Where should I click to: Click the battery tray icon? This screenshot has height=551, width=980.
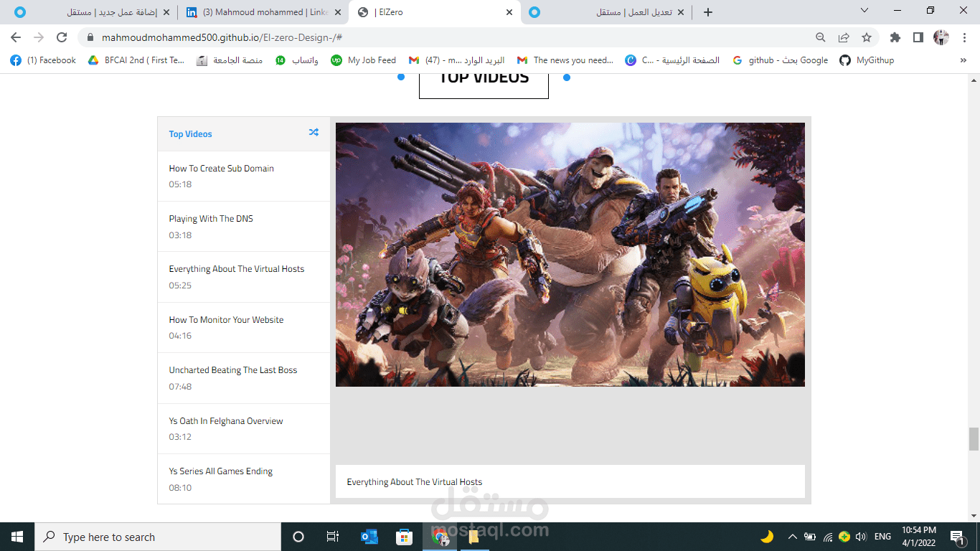pyautogui.click(x=810, y=537)
